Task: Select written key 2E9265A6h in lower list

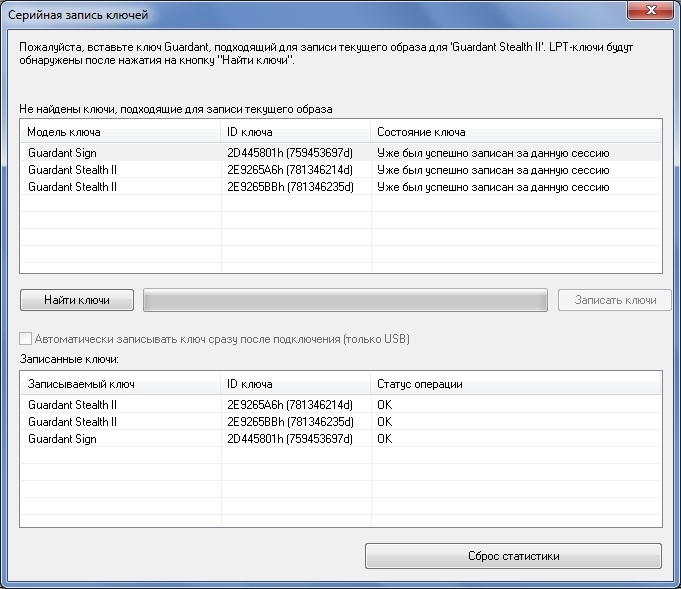Action: [290, 405]
